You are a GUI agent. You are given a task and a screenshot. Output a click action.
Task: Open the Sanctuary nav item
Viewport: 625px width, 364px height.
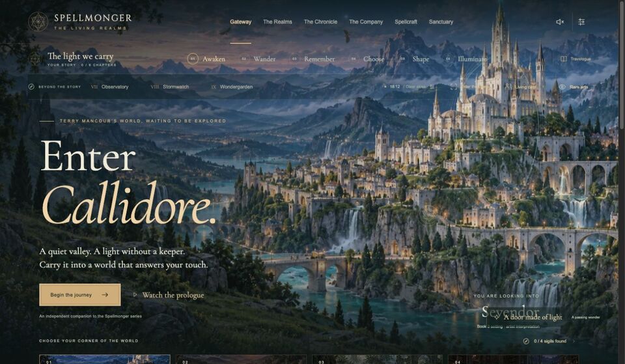pyautogui.click(x=441, y=22)
